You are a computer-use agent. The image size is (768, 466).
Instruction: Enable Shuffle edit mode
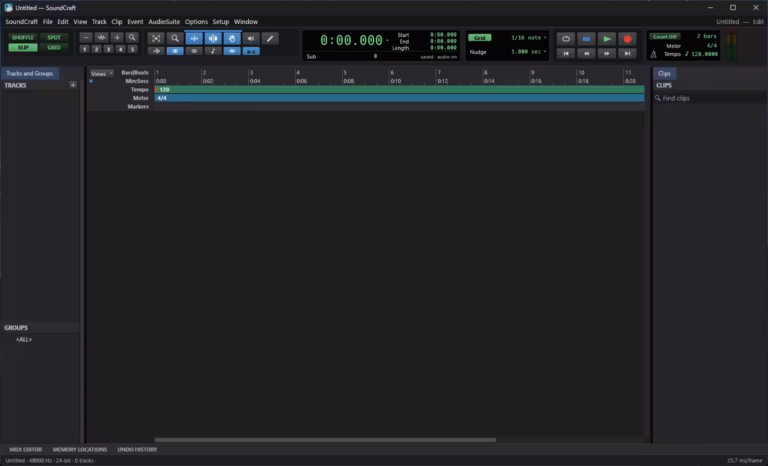pyautogui.click(x=23, y=38)
